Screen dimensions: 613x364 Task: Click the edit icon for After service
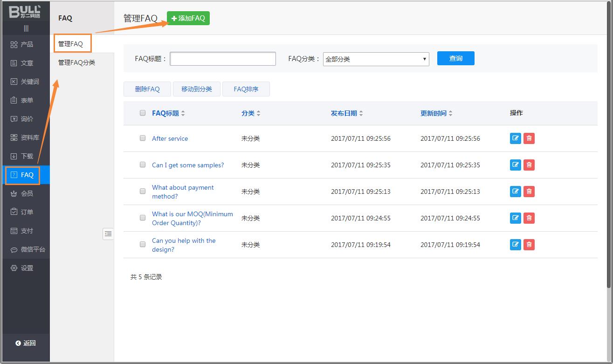click(515, 138)
